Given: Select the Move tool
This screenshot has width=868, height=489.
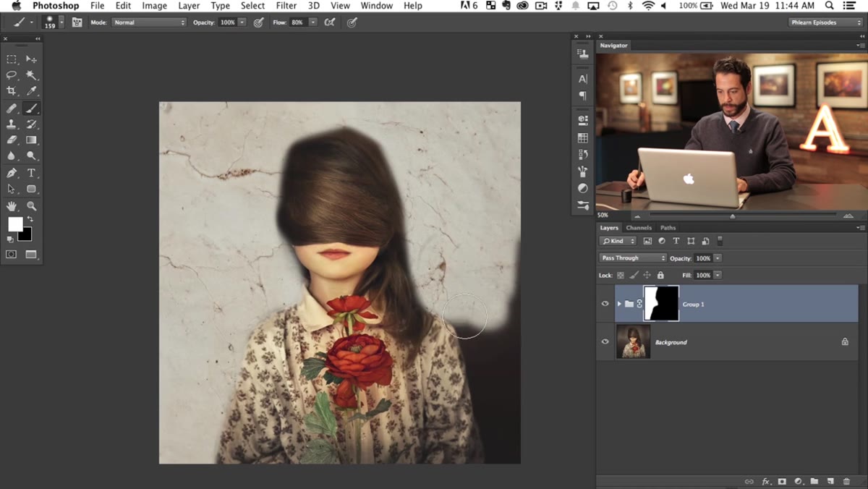Looking at the screenshot, I should [x=31, y=59].
